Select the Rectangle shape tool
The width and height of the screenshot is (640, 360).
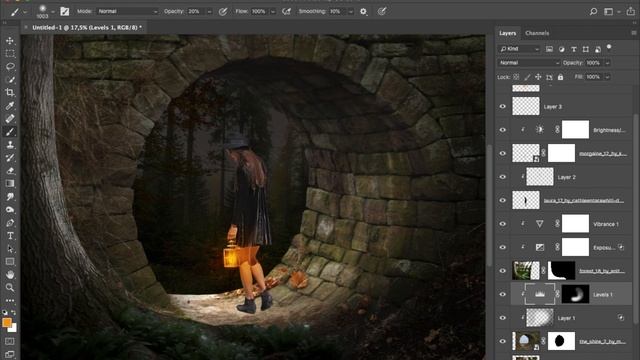pos(10,262)
